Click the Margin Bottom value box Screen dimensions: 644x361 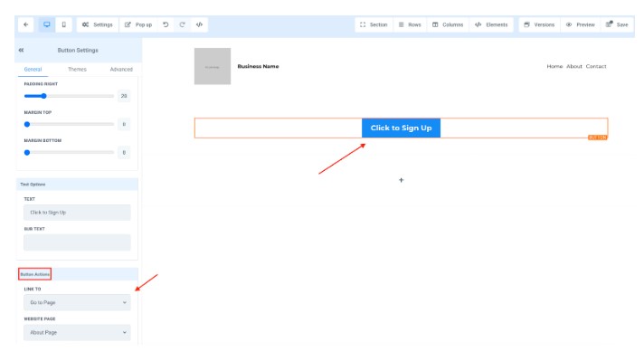[x=124, y=152]
